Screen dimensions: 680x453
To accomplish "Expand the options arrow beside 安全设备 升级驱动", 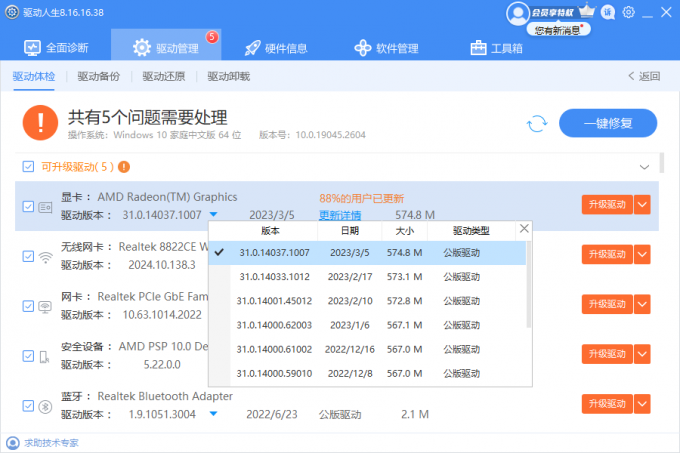I will pos(642,354).
